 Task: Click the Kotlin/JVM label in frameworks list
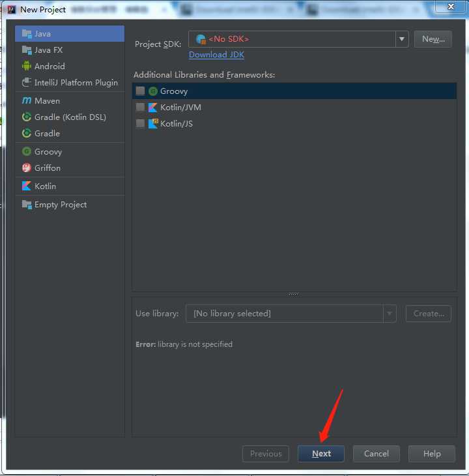pyautogui.click(x=180, y=108)
